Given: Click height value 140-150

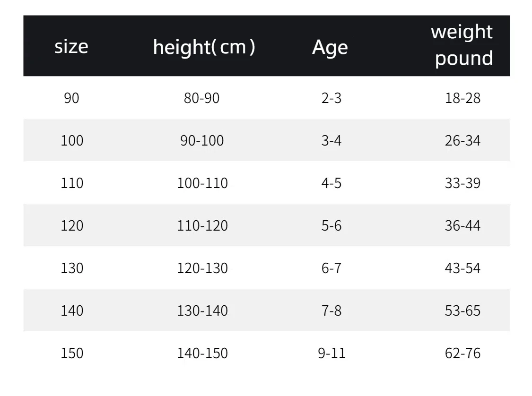Looking at the screenshot, I should [x=202, y=353].
